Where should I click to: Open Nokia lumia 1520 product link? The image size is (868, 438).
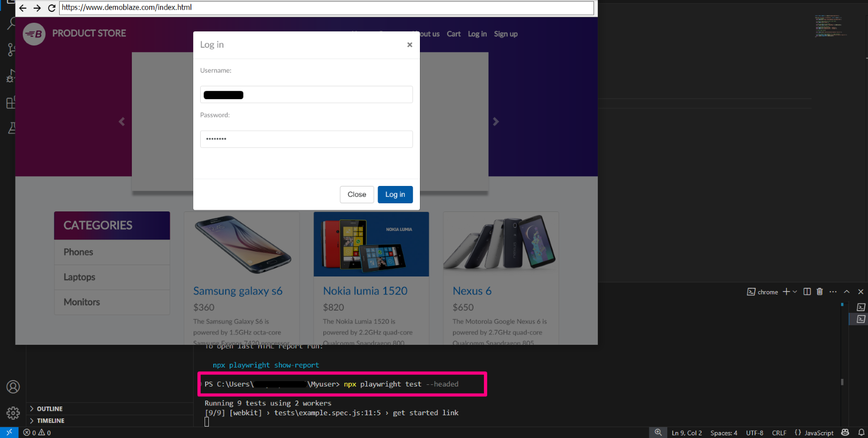tap(365, 291)
